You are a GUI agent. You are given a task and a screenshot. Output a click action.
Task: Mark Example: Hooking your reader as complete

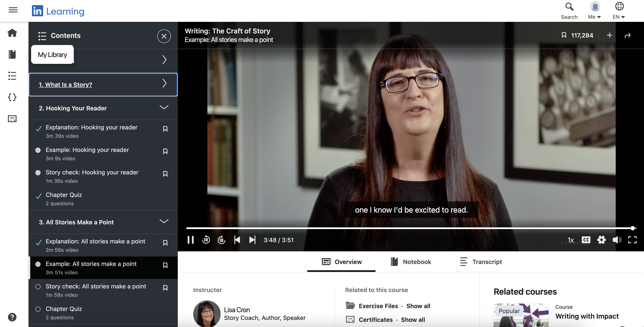(38, 150)
